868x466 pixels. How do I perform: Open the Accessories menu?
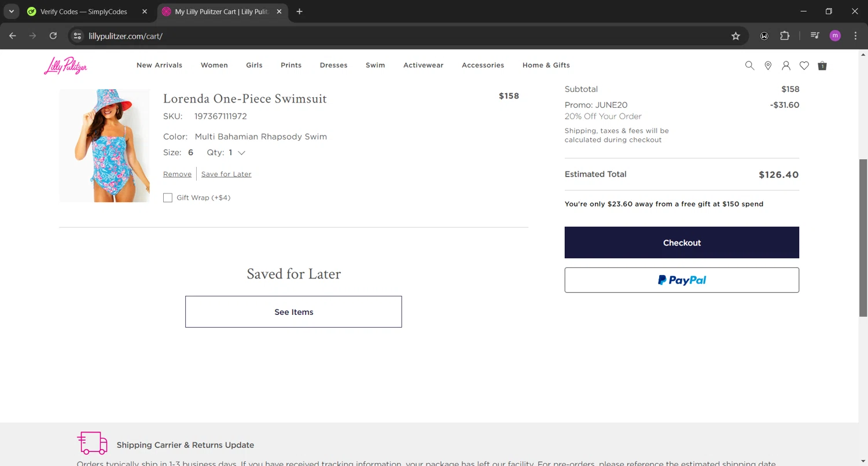click(x=483, y=65)
